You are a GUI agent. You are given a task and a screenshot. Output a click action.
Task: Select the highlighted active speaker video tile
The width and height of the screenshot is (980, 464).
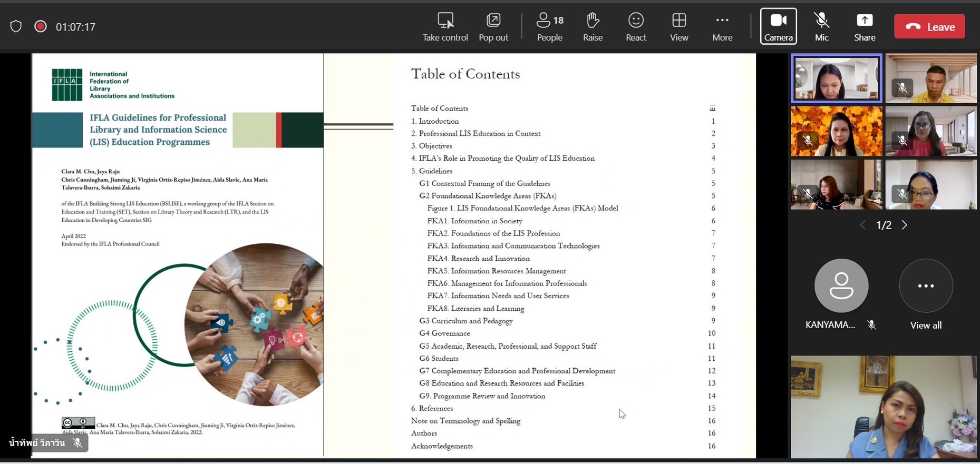click(836, 78)
